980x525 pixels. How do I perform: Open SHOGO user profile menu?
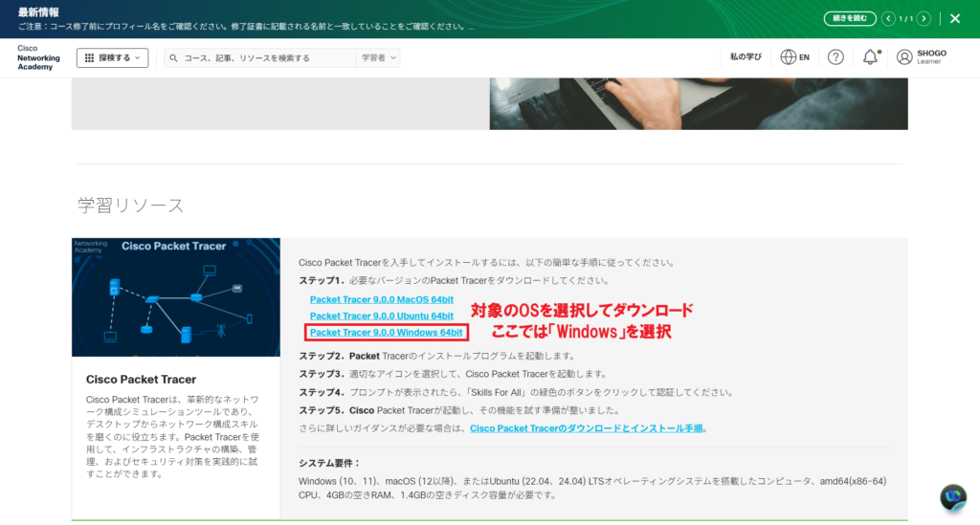[922, 56]
